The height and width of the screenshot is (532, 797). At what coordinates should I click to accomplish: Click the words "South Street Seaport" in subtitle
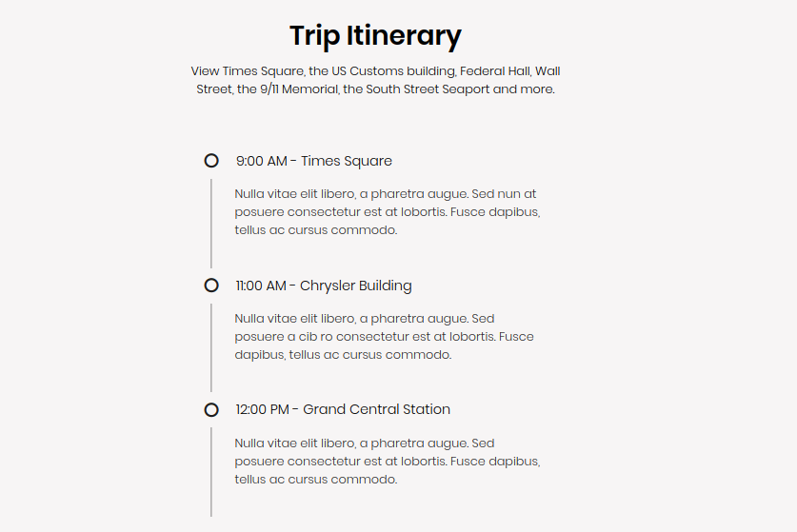pyautogui.click(x=428, y=89)
